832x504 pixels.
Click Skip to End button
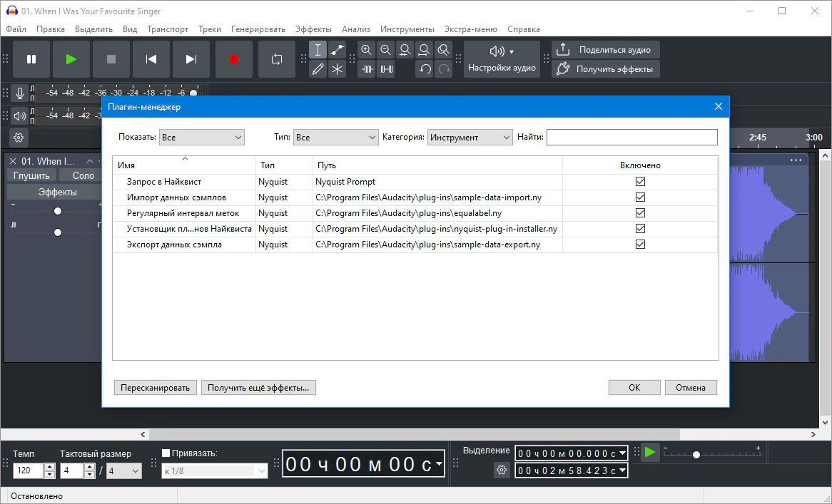tap(191, 59)
